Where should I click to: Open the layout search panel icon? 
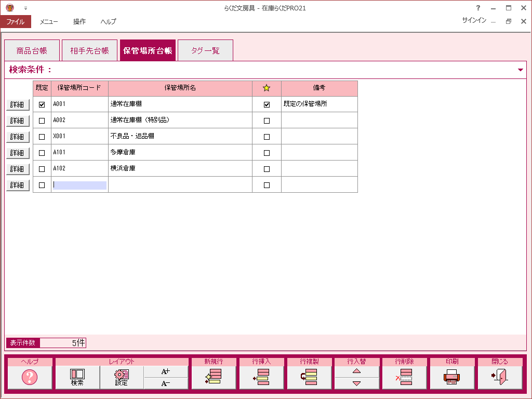(x=77, y=377)
